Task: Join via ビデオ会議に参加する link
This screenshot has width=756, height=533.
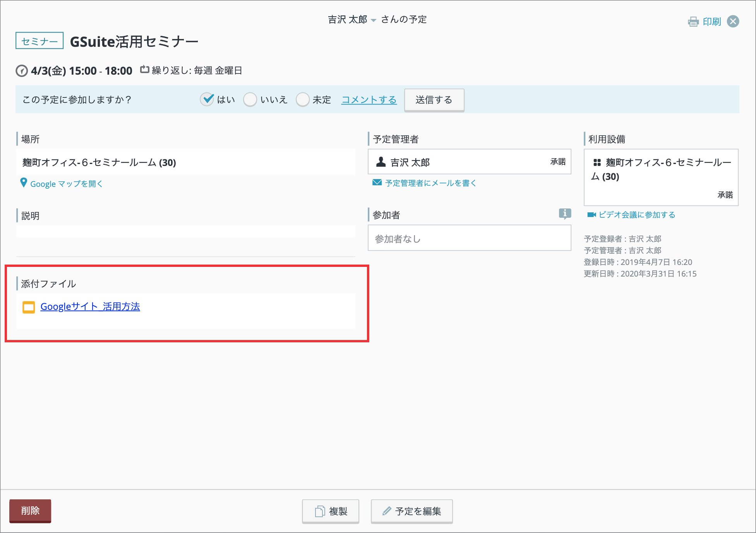Action: point(637,215)
